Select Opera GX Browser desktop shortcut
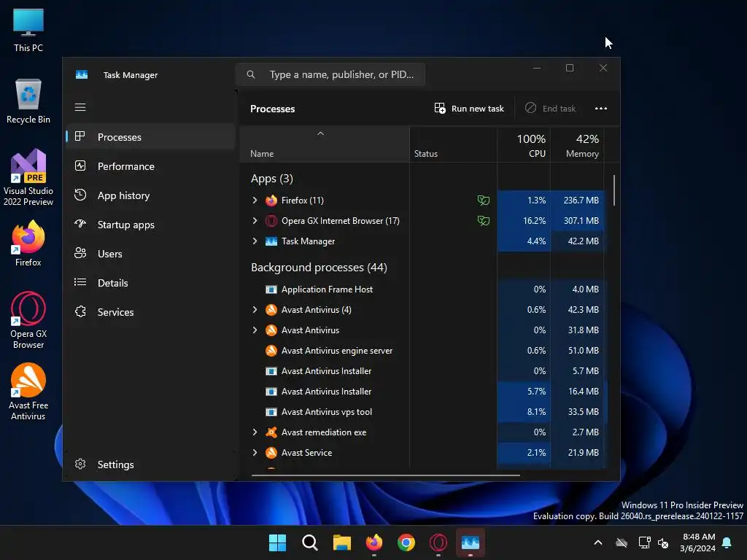747x560 pixels. pyautogui.click(x=28, y=320)
